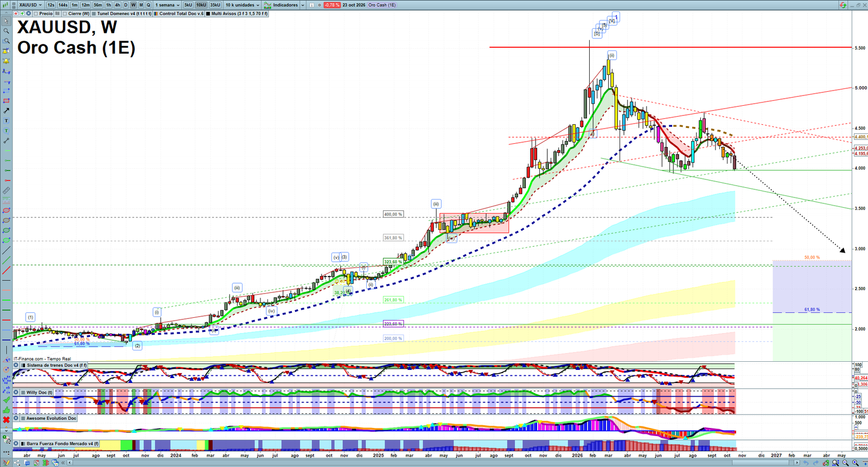Toggle the Precio checkbox

coord(36,14)
